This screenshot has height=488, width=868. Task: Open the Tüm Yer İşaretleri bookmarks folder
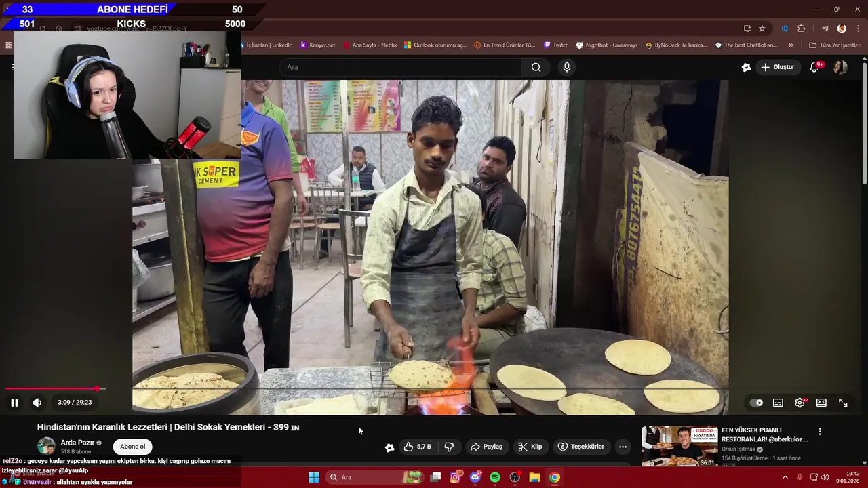[835, 45]
